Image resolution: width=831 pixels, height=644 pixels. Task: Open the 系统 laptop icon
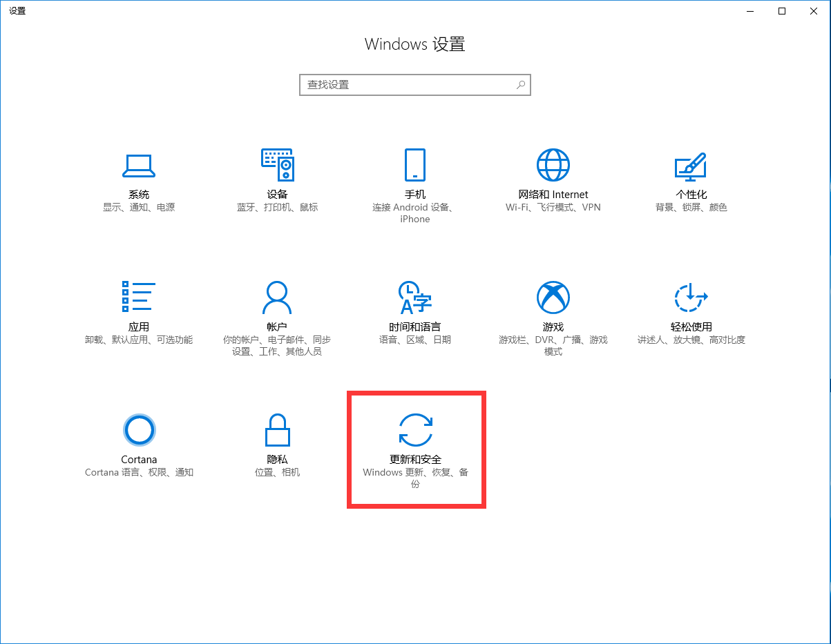139,166
